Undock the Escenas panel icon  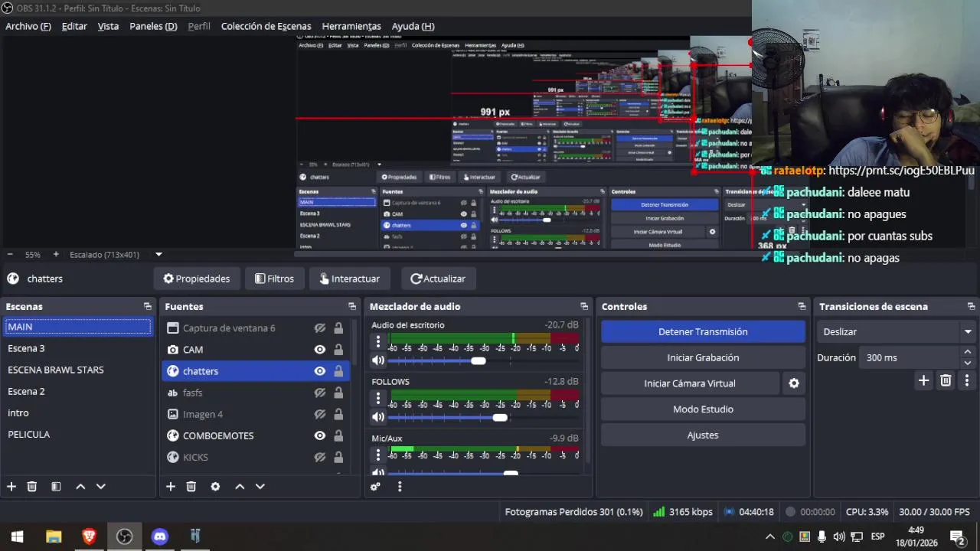tap(148, 306)
